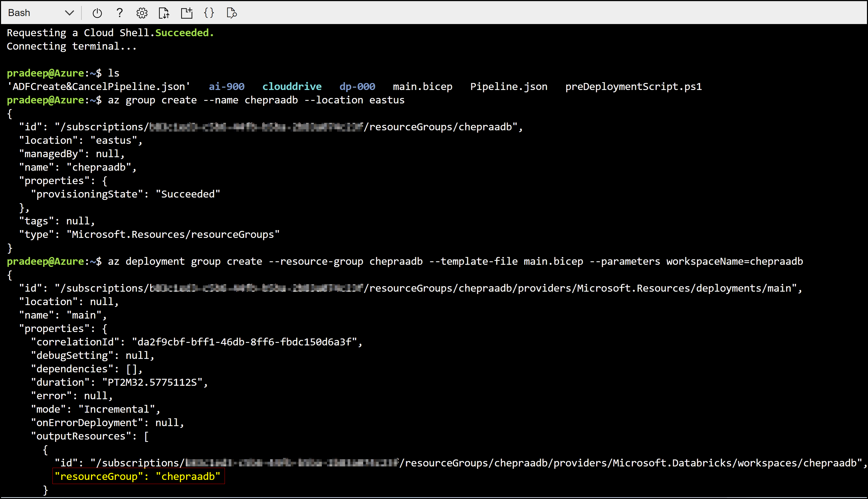
Task: Open the Bash shell type dropdown
Action: tap(41, 13)
